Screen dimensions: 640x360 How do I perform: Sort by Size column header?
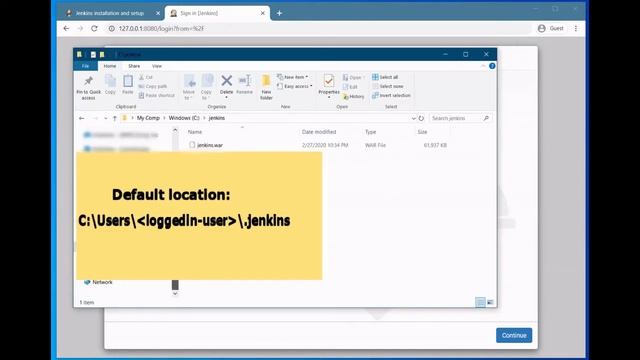pos(422,132)
